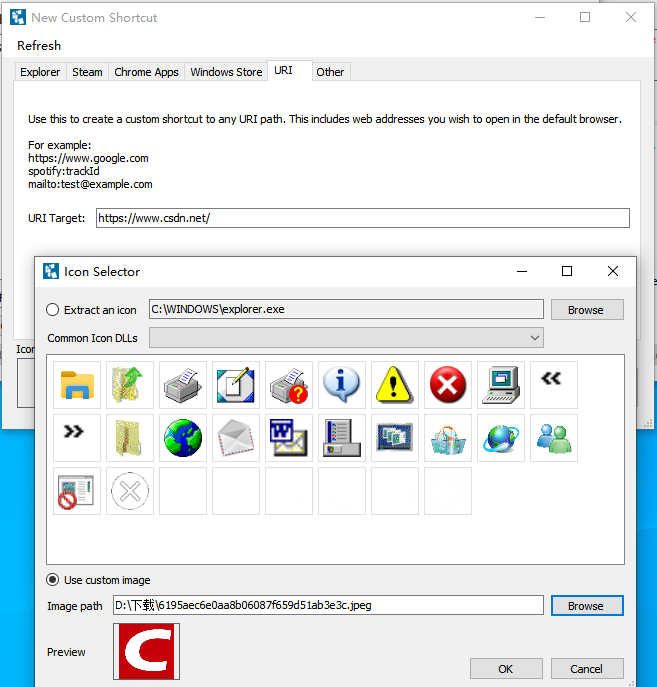Click the Image path text field

coord(328,605)
